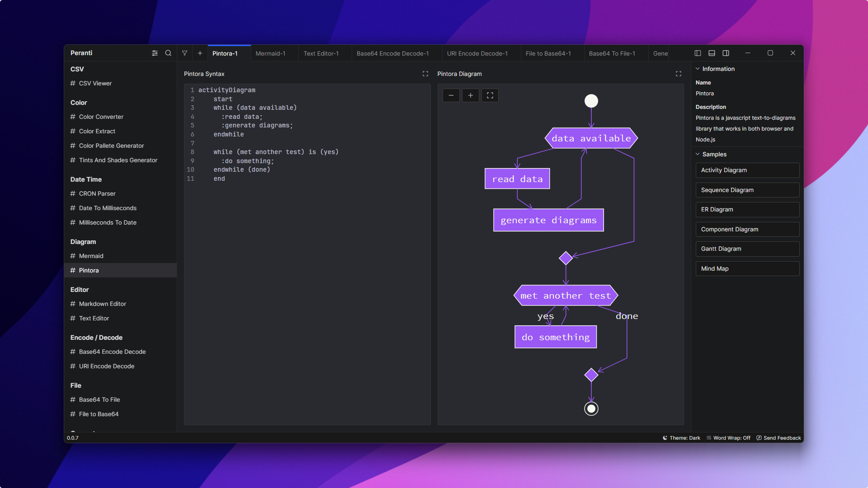
Task: Open the sidebar search icon
Action: coord(168,53)
